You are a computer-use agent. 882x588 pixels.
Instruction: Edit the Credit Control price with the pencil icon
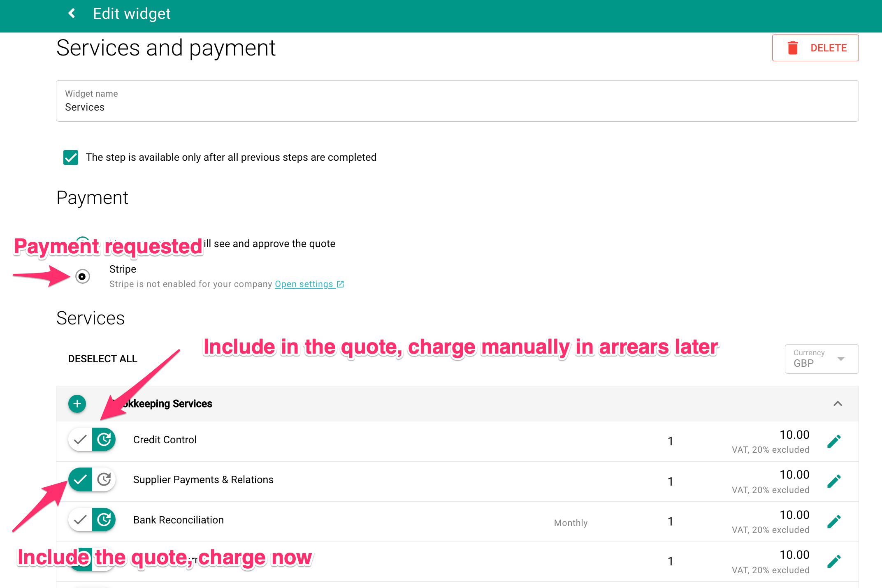point(834,440)
